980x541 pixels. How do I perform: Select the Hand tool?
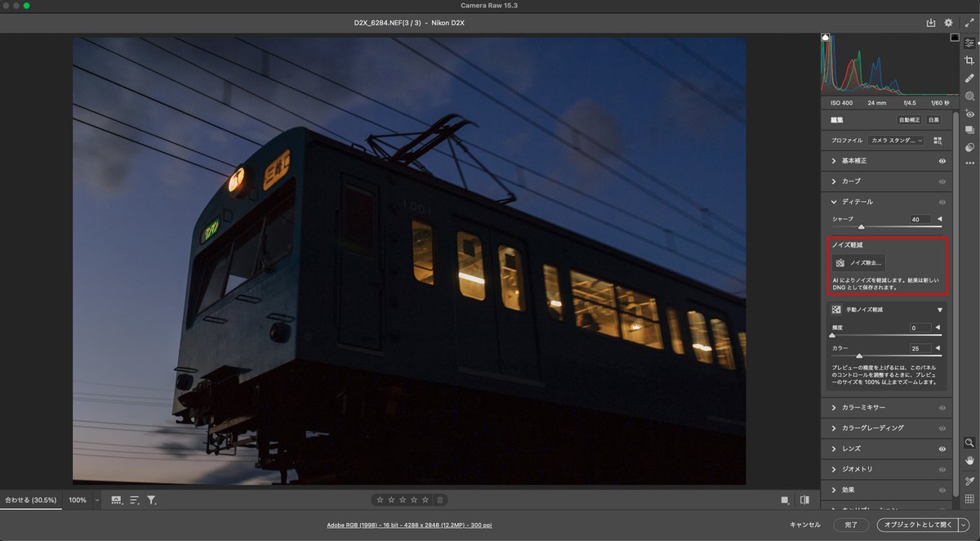point(969,461)
